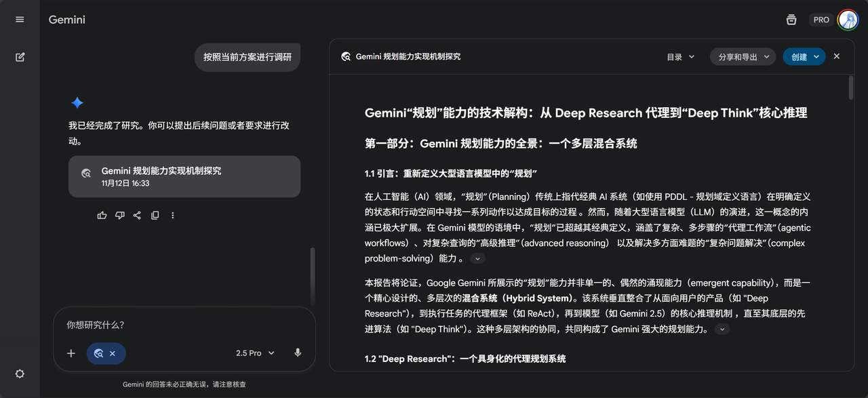The image size is (868, 398).
Task: Activate microphone voice input
Action: tap(297, 353)
